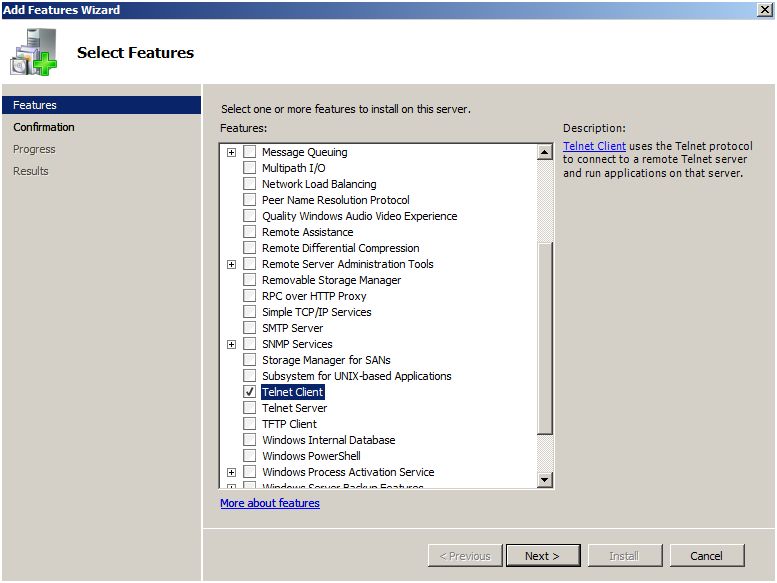Expand the Message Queuing tree node

click(x=231, y=153)
